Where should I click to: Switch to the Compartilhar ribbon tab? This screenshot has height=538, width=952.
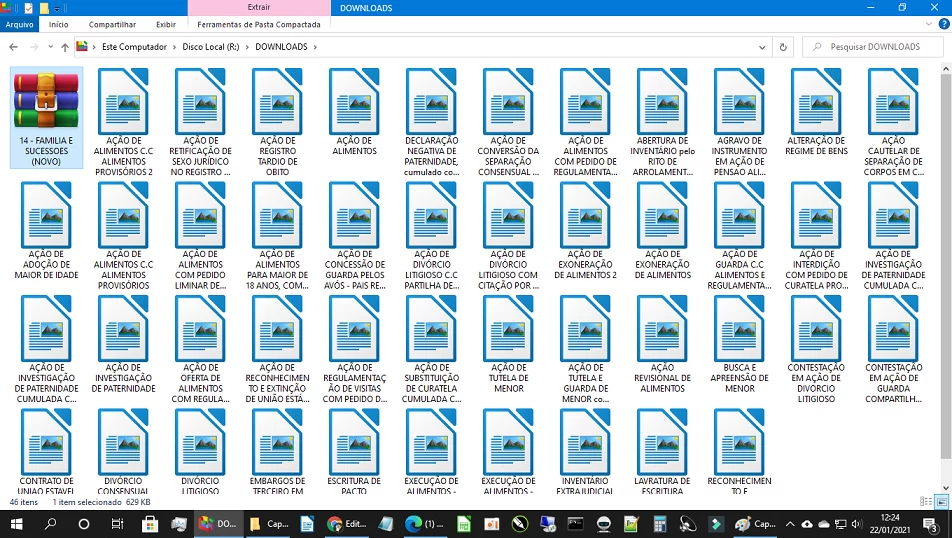112,24
